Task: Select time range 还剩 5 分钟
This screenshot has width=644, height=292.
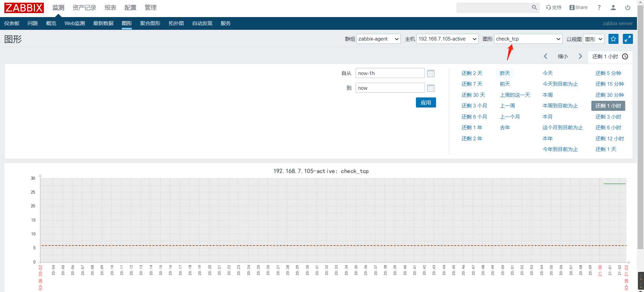Action: [608, 73]
